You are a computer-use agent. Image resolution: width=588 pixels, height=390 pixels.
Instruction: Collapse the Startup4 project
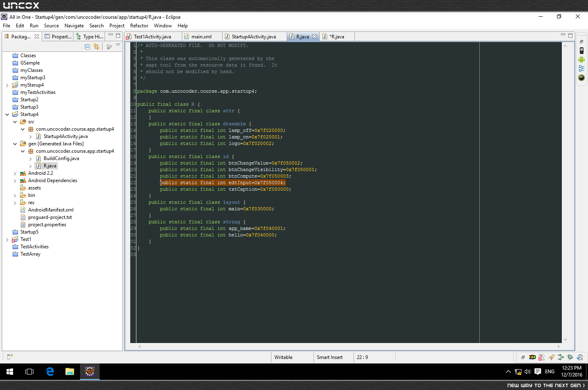(x=7, y=114)
